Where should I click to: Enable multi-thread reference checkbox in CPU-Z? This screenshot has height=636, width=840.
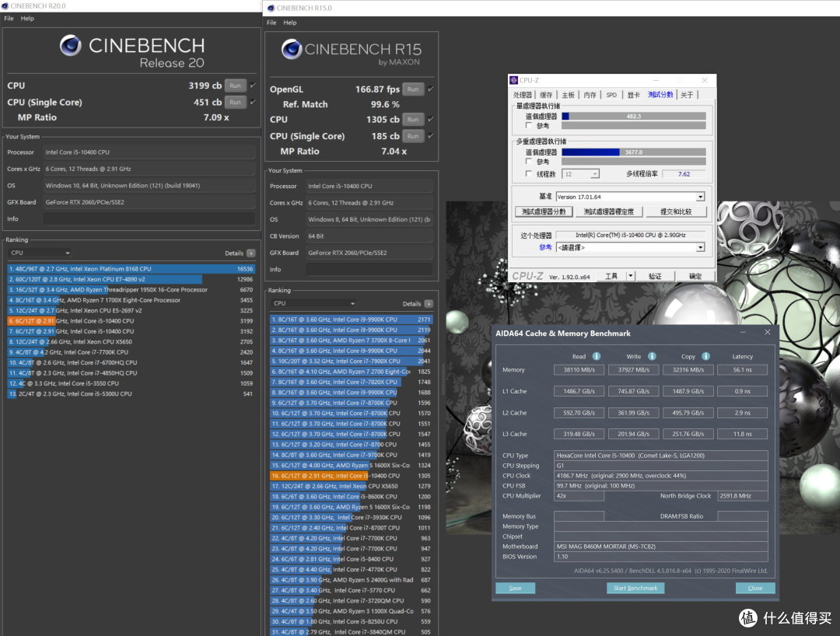[x=529, y=161]
